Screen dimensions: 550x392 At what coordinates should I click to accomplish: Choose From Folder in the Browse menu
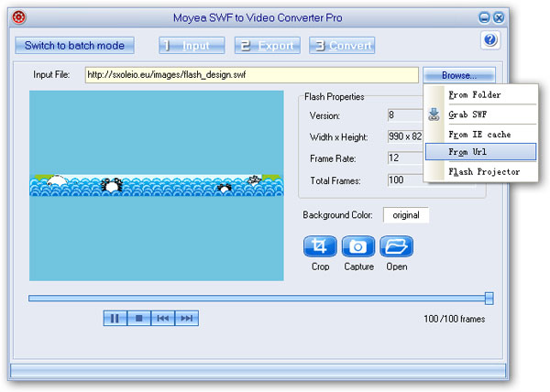coord(481,94)
